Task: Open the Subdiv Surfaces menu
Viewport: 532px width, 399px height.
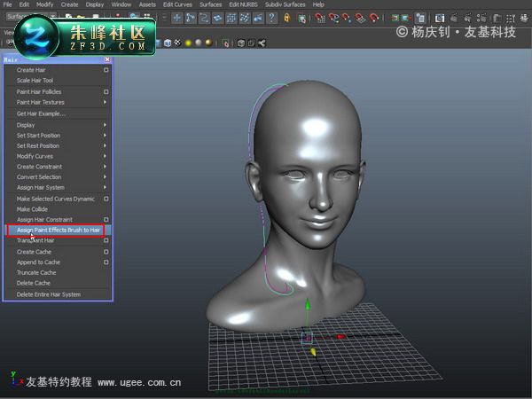Action: (285, 4)
